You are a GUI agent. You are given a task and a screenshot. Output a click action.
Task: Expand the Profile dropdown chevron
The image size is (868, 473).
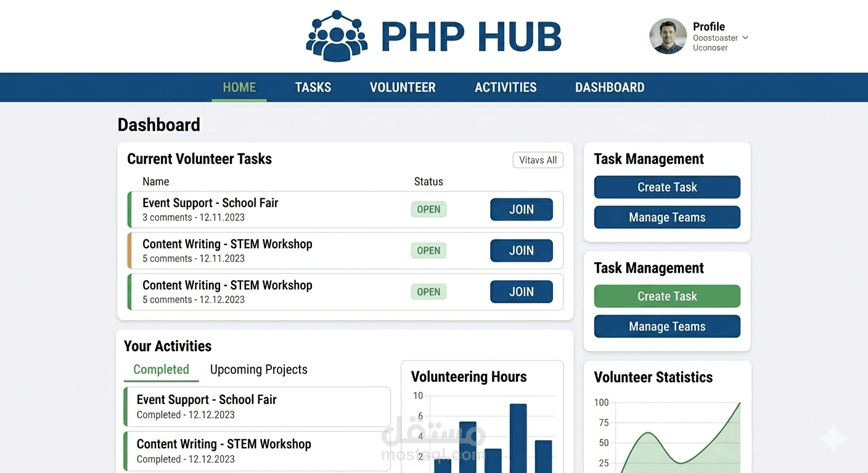(x=745, y=38)
